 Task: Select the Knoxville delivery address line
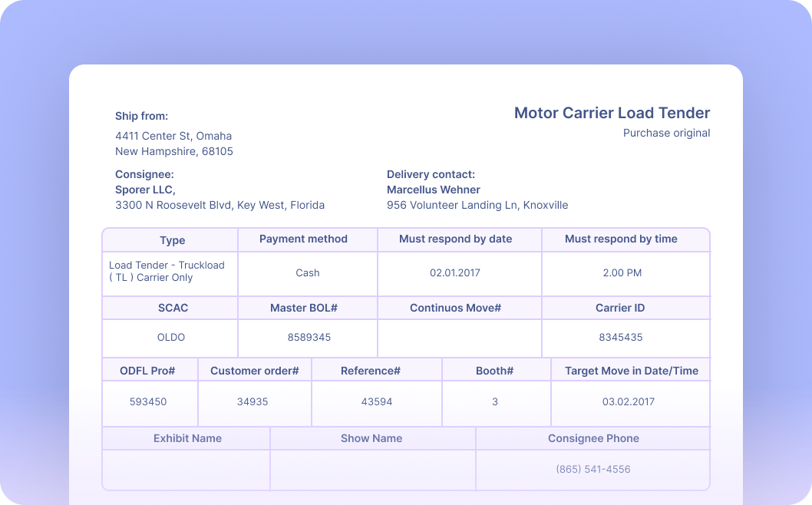[477, 205]
